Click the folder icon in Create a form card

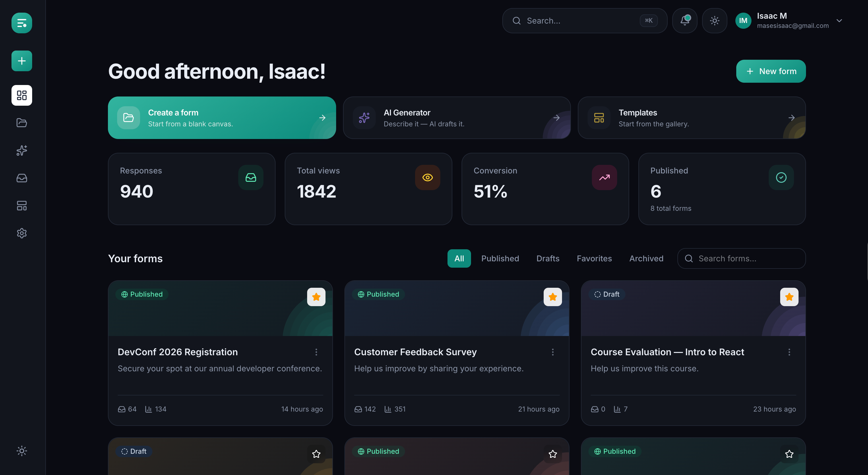click(128, 118)
